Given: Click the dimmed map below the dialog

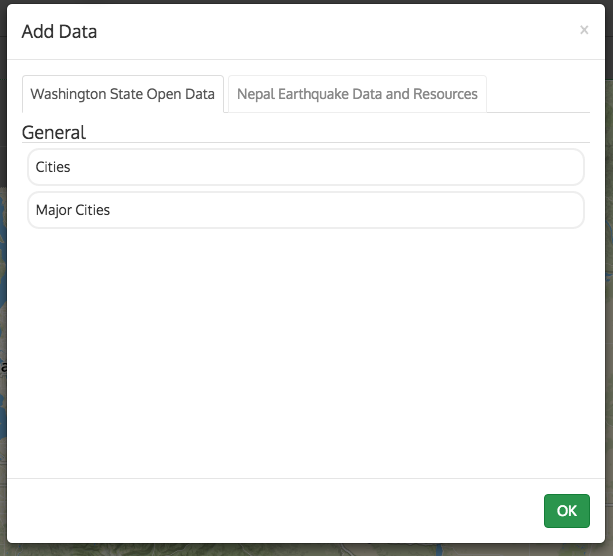Looking at the screenshot, I should click(x=300, y=550).
